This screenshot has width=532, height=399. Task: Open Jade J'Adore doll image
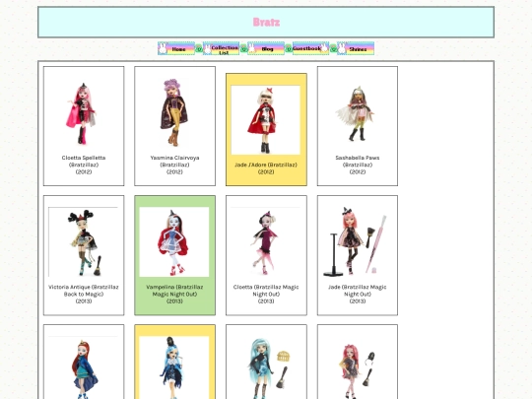266,120
